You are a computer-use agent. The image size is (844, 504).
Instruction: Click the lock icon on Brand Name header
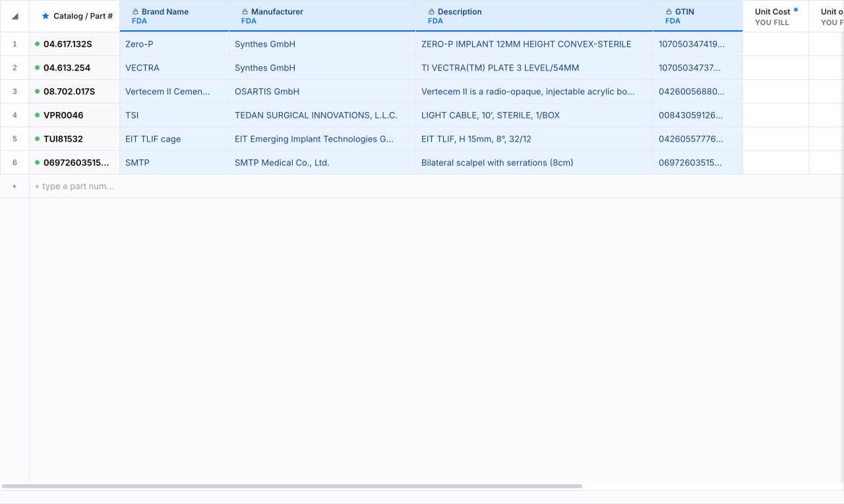135,12
